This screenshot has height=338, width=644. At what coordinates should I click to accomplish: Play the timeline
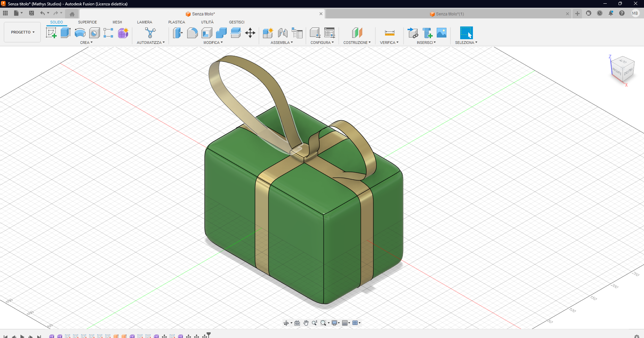pyautogui.click(x=22, y=336)
